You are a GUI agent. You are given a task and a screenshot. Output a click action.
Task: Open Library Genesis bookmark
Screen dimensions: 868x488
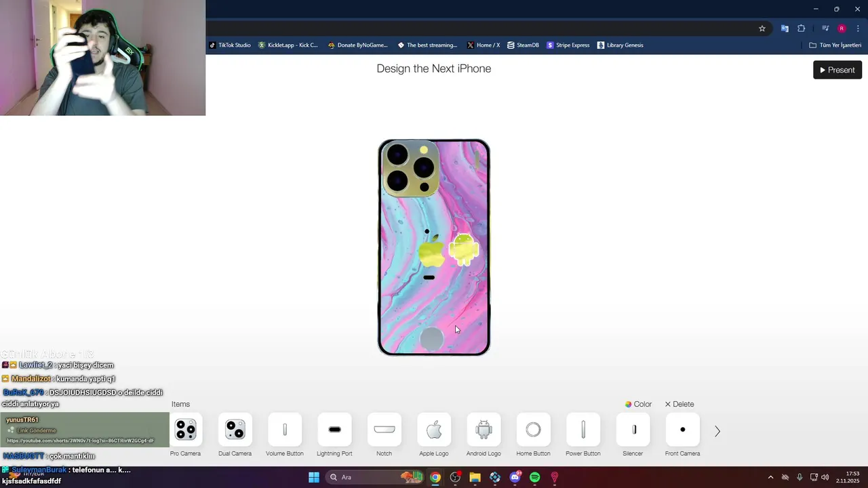click(620, 45)
